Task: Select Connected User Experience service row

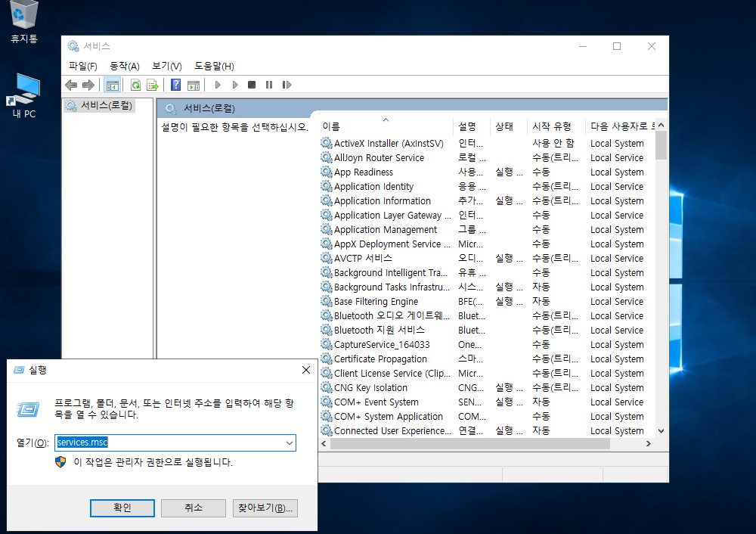Action: [487, 431]
